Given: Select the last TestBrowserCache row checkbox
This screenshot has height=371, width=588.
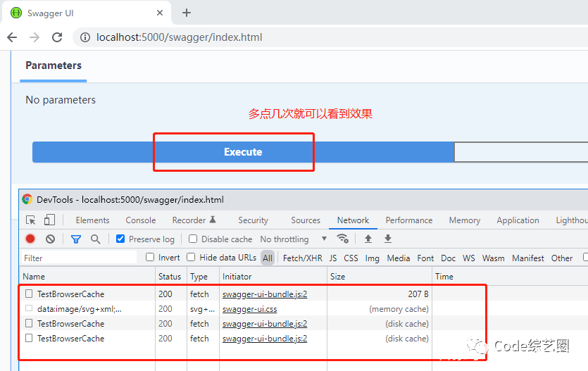Looking at the screenshot, I should click(x=29, y=338).
